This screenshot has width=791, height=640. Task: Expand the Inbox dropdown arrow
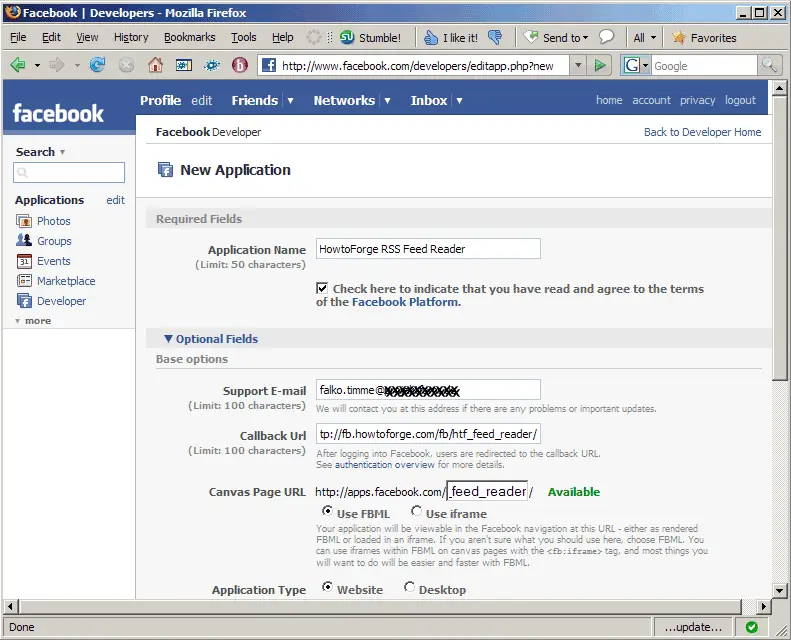click(460, 100)
